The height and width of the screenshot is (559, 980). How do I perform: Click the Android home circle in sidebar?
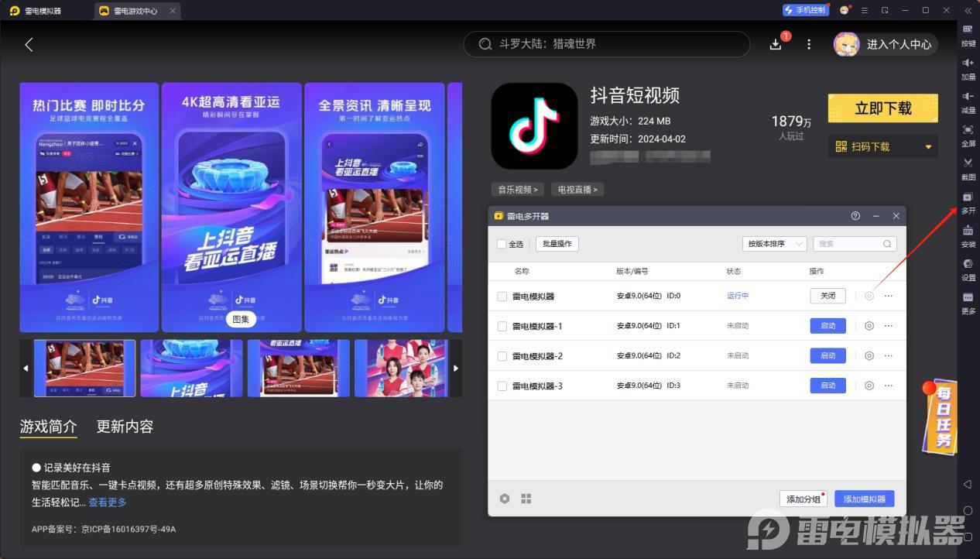coord(968,511)
